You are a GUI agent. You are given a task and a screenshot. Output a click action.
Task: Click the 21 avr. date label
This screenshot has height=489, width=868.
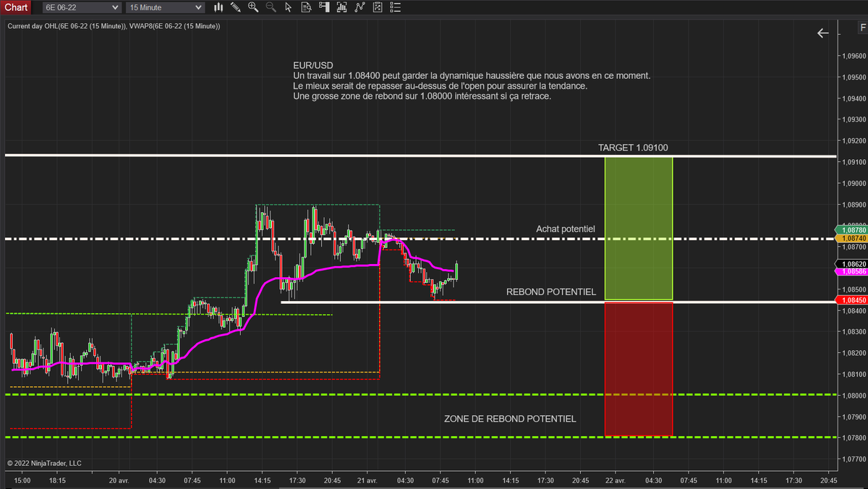[367, 480]
